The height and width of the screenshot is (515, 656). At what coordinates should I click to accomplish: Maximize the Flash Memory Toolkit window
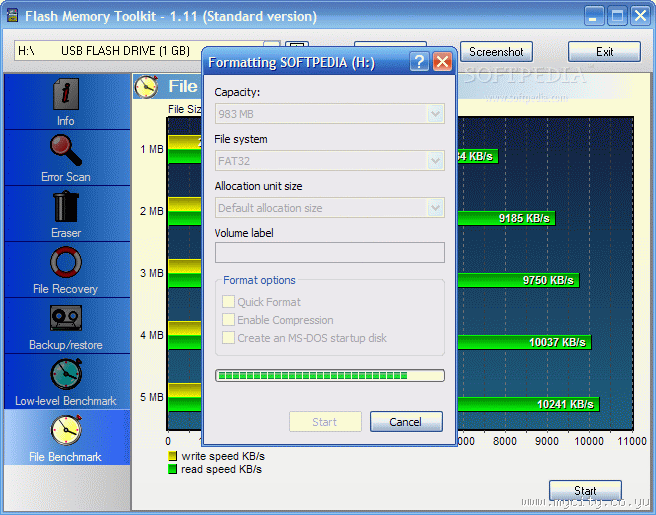617,16
